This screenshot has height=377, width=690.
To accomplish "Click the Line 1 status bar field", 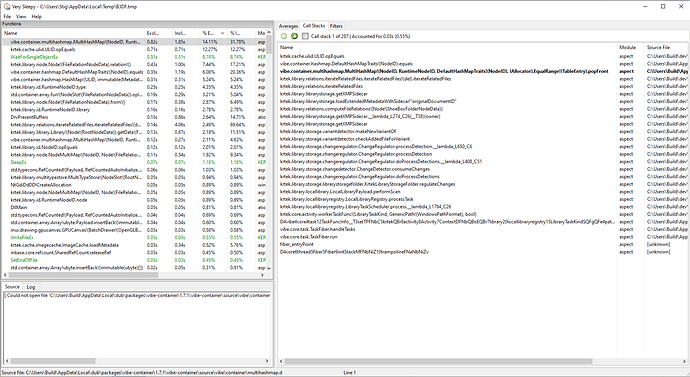I will pyautogui.click(x=350, y=372).
